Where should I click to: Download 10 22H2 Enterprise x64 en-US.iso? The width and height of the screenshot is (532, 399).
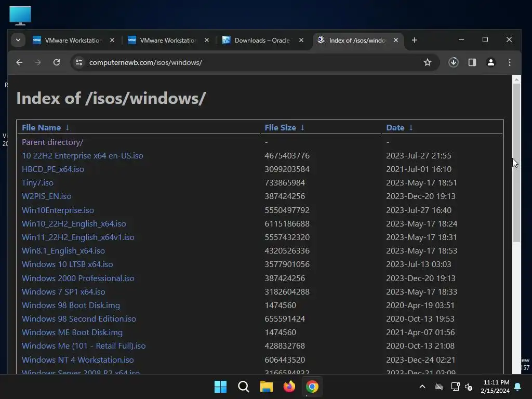[83, 156]
